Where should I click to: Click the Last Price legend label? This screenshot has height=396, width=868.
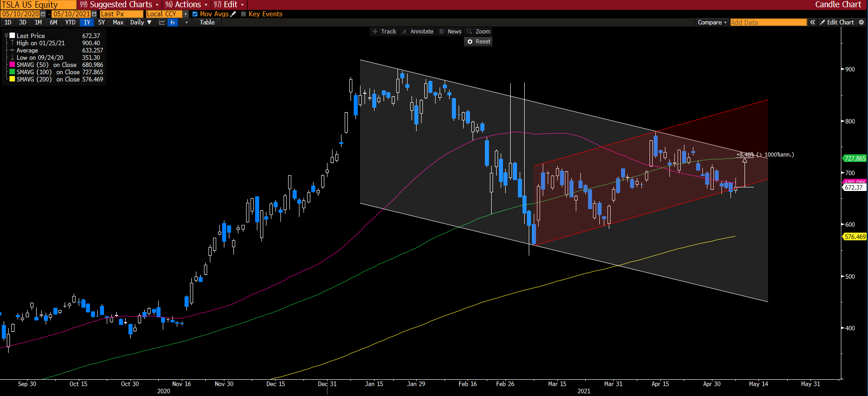pyautogui.click(x=31, y=36)
